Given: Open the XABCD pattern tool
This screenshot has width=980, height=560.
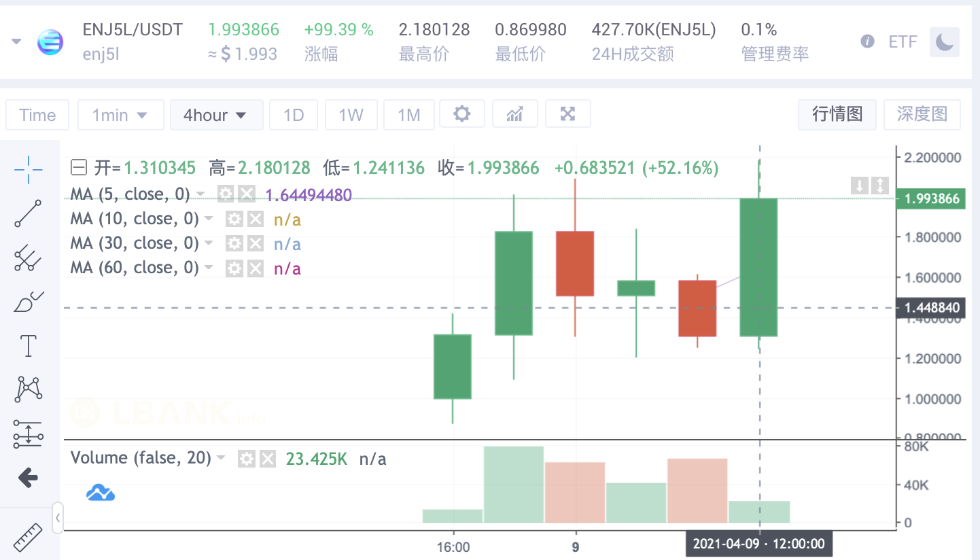Looking at the screenshot, I should pos(27,389).
